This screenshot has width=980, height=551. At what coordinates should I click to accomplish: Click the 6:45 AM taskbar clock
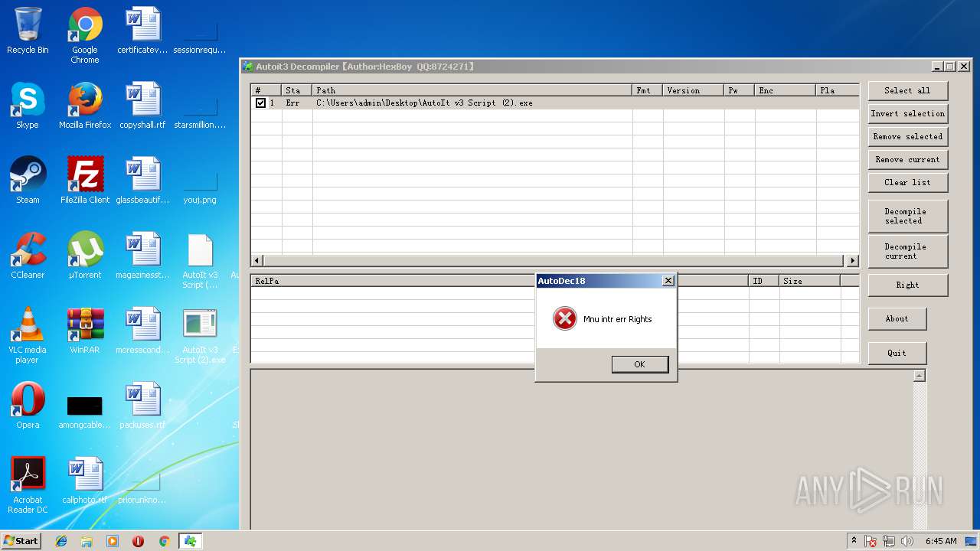(x=941, y=541)
